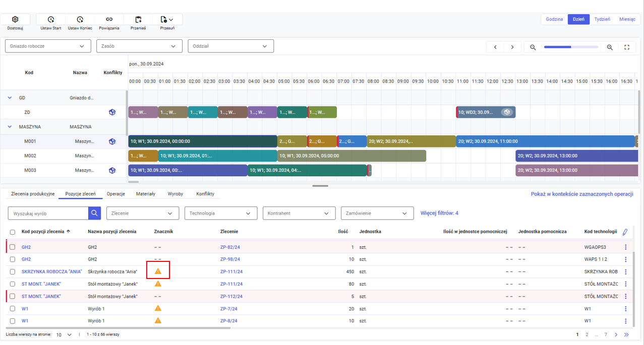Click the Powiązania link icon
This screenshot has width=644, height=345.
tap(109, 19)
